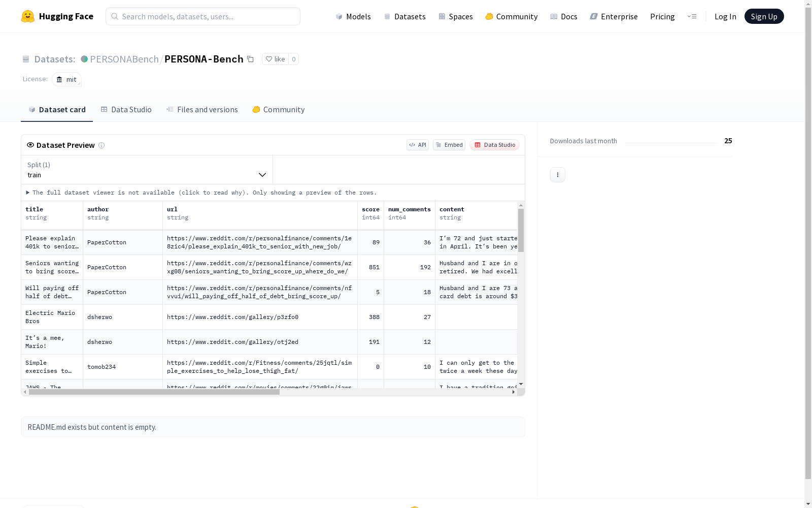
Task: Click the tomob234 author cell
Action: tap(123, 367)
